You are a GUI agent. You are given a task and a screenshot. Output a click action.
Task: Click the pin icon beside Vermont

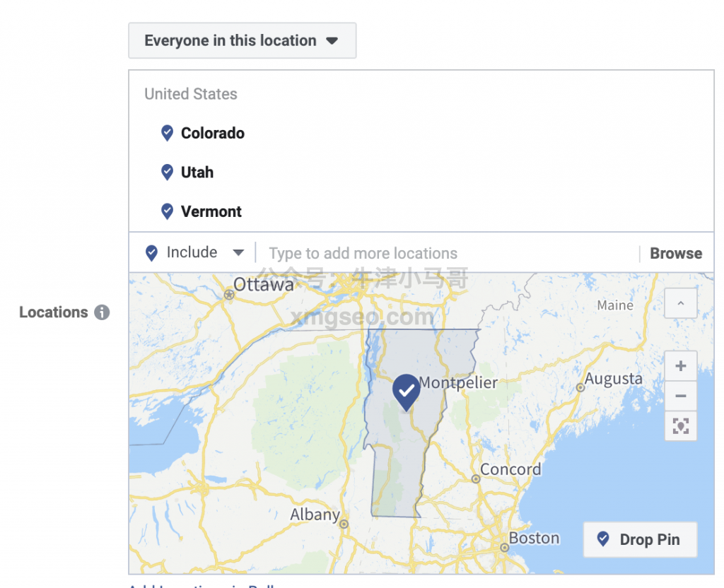(167, 211)
